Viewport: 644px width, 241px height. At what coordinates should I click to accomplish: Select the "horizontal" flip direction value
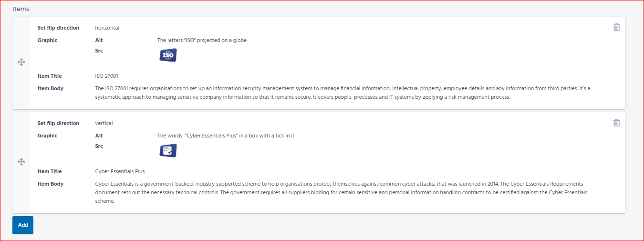[107, 28]
